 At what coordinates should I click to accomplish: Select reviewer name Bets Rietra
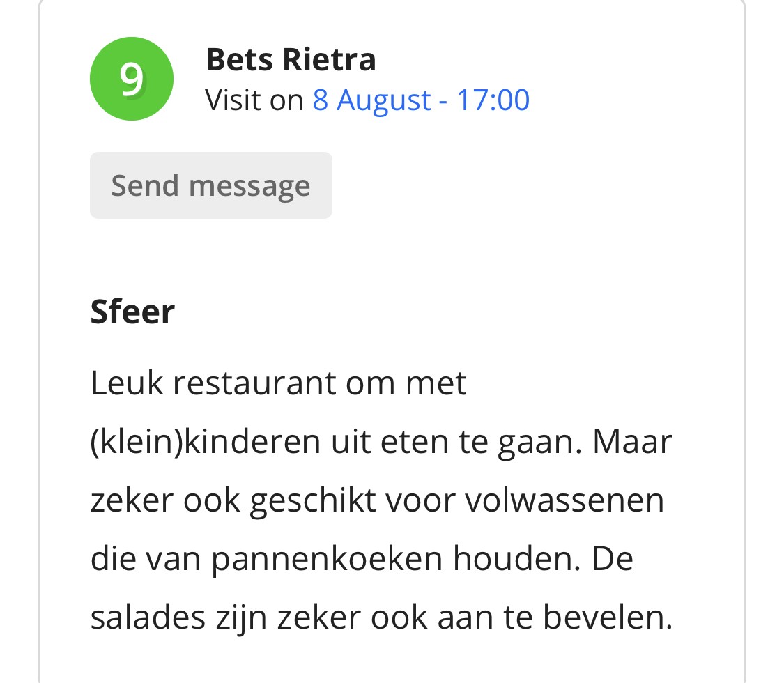tap(291, 59)
